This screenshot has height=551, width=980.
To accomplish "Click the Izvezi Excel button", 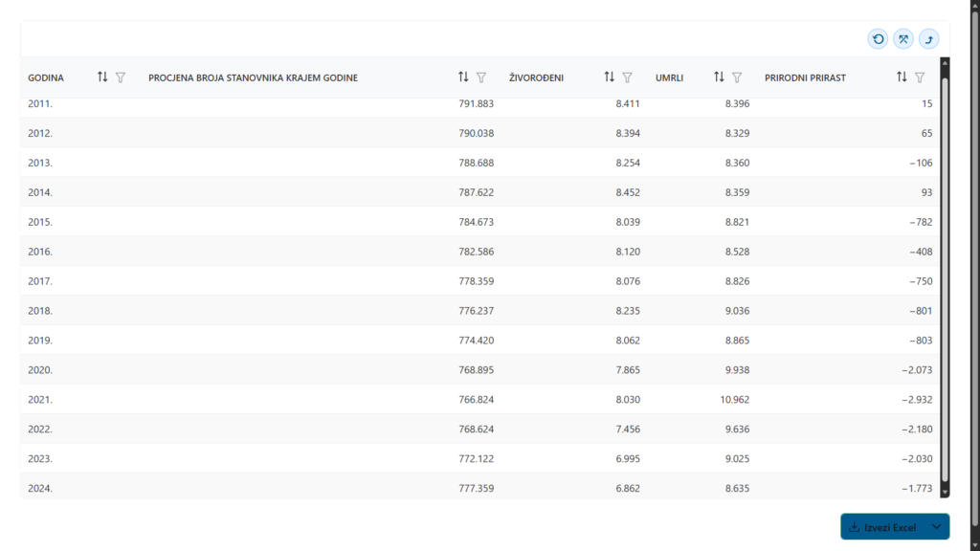I will 882,527.
